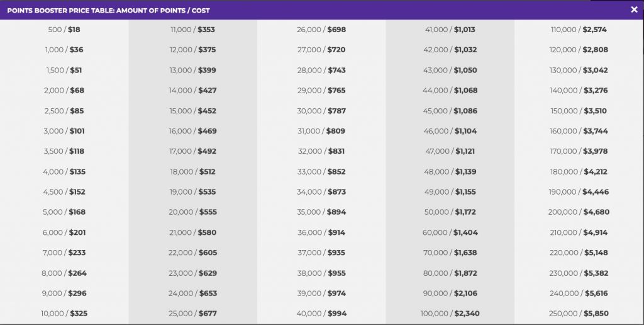Click the 30,000 / $787 price row
The height and width of the screenshot is (325, 644).
(321, 111)
